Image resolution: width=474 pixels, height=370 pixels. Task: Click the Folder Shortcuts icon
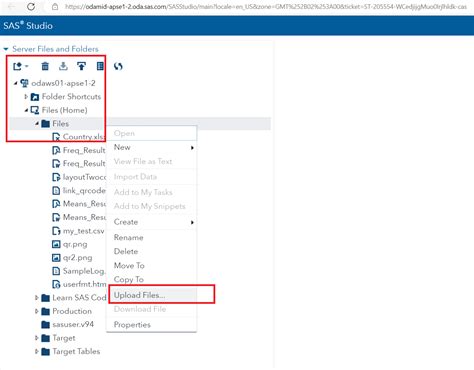coord(35,97)
